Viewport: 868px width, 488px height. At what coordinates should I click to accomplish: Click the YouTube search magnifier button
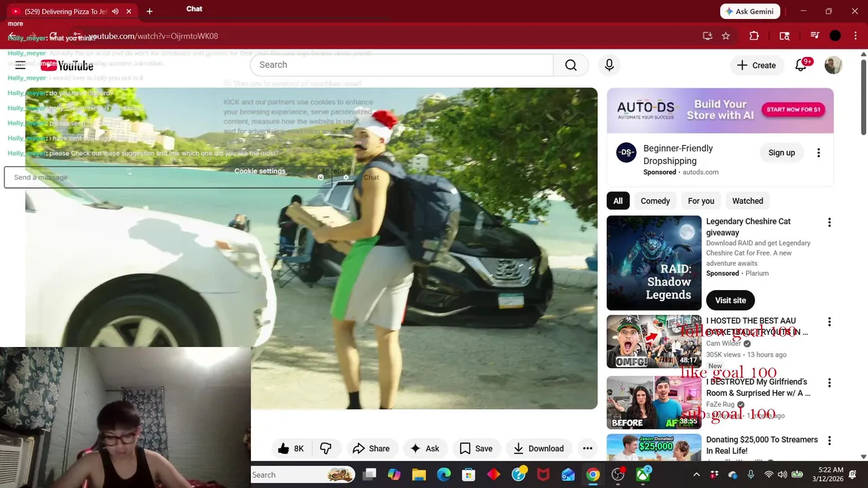pyautogui.click(x=571, y=65)
